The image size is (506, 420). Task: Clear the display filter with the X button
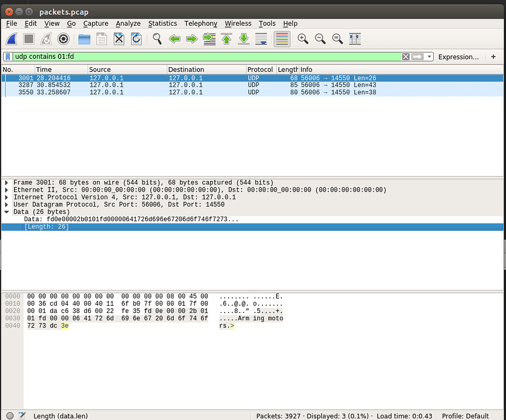[406, 57]
